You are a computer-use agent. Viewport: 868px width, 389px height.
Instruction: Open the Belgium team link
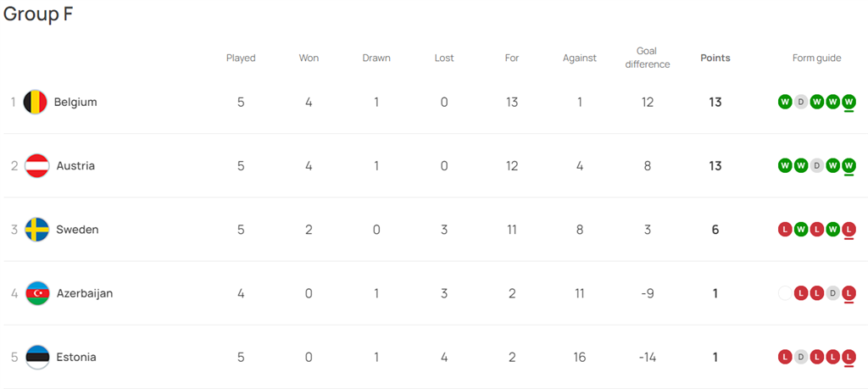tap(75, 103)
